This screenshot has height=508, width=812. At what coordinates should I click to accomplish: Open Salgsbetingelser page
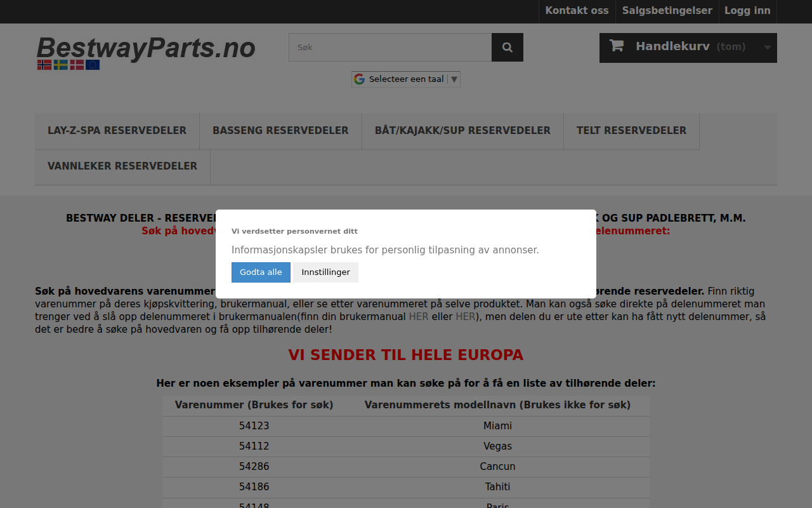point(667,11)
